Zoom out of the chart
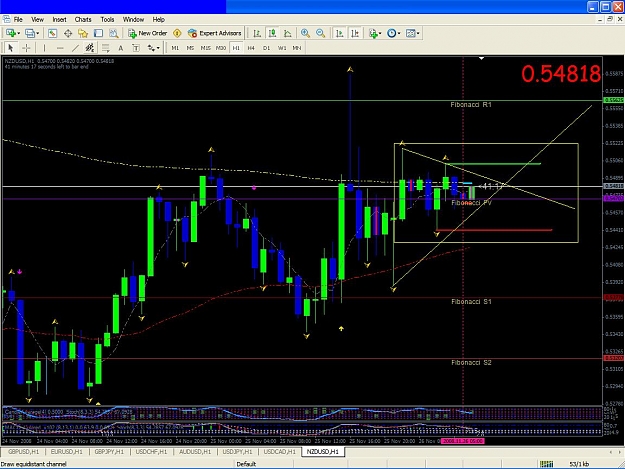625x469 pixels. (x=320, y=33)
